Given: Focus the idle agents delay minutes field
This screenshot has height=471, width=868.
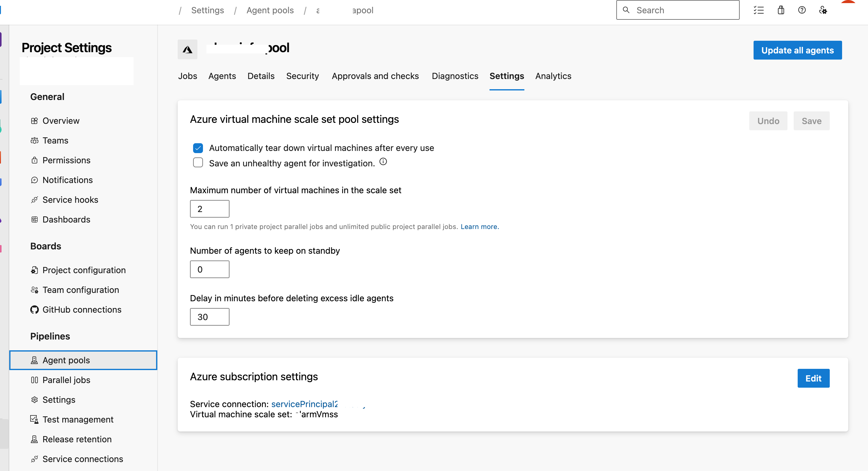Looking at the screenshot, I should point(209,317).
